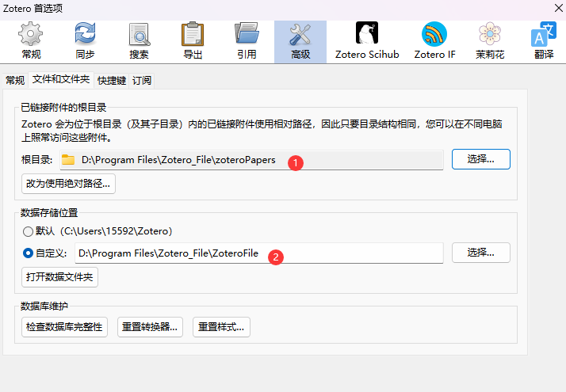Open the 常规 General preferences pane
566x392 pixels.
(x=31, y=41)
